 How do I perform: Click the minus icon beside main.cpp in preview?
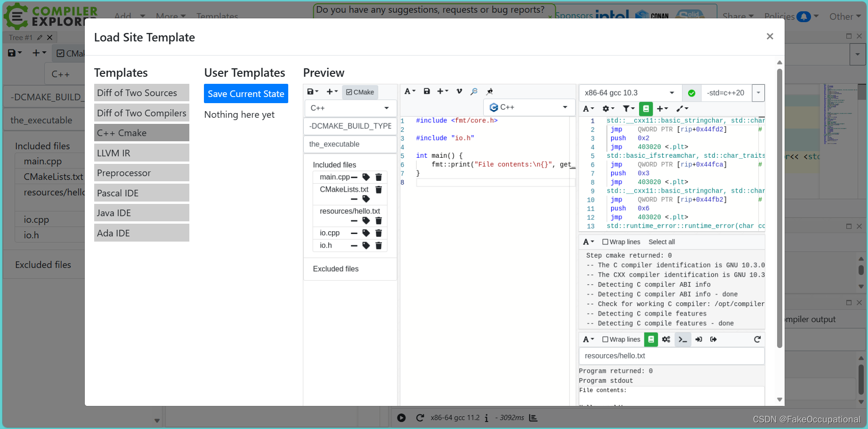(x=354, y=177)
